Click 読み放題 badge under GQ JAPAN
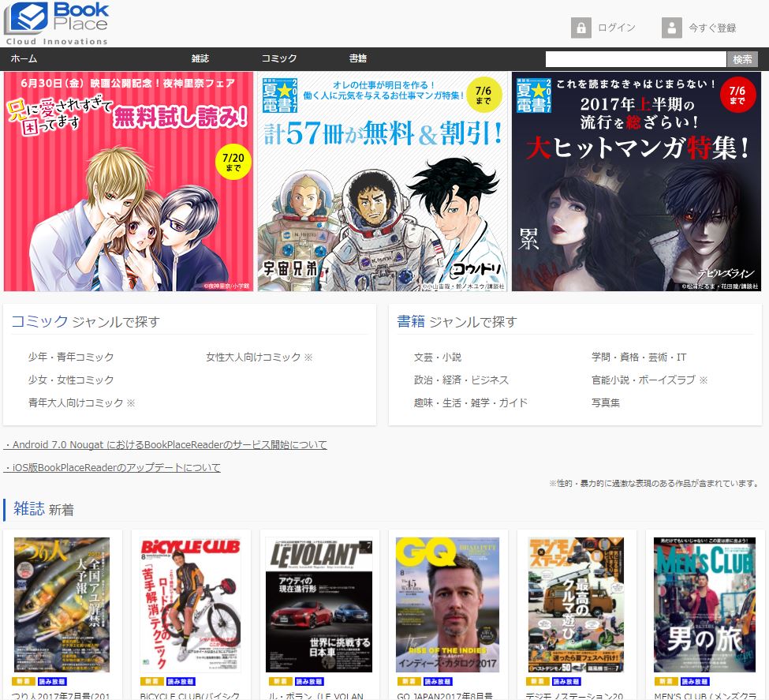Image resolution: width=769 pixels, height=700 pixels. [x=438, y=682]
